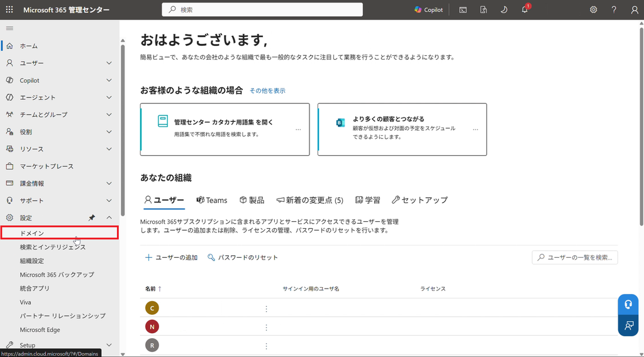Viewport: 644px width, 357px height.
Task: Open more options on 顧客とつながる card
Action: click(x=475, y=129)
